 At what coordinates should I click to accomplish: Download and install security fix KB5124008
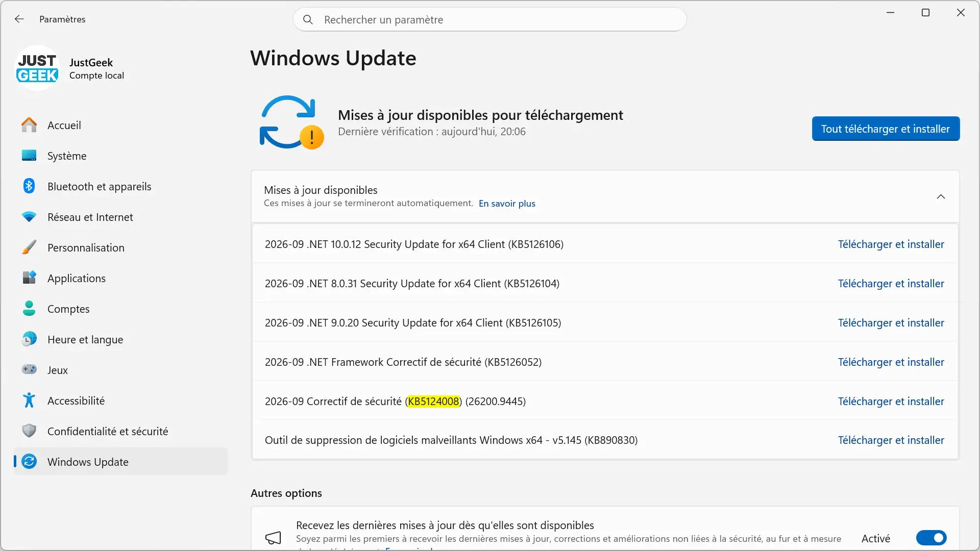pyautogui.click(x=891, y=402)
